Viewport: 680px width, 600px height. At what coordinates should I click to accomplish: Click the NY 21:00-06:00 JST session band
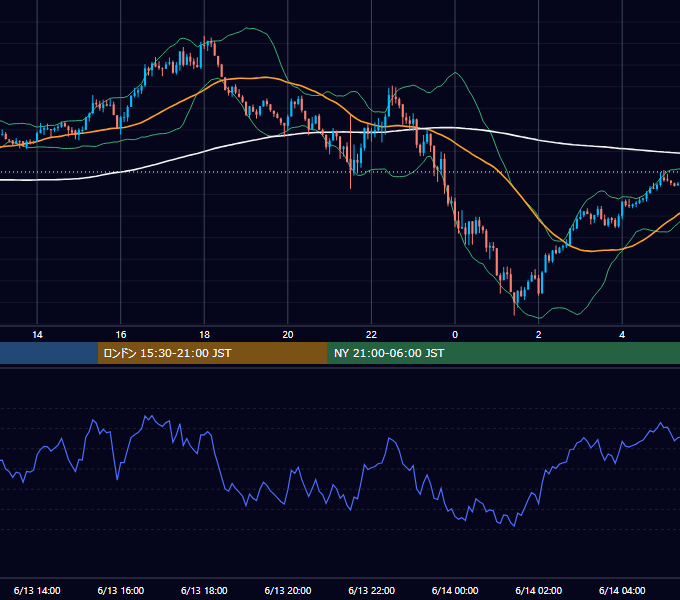[503, 353]
